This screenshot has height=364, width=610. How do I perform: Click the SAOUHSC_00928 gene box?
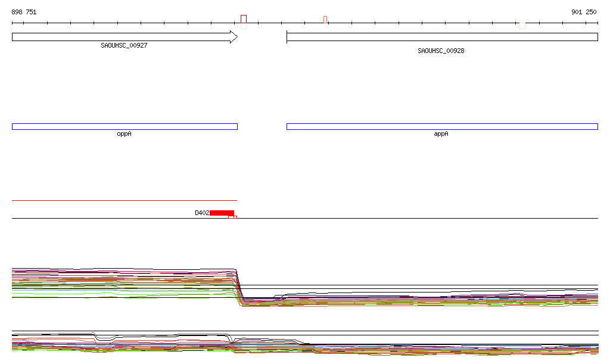[x=443, y=37]
